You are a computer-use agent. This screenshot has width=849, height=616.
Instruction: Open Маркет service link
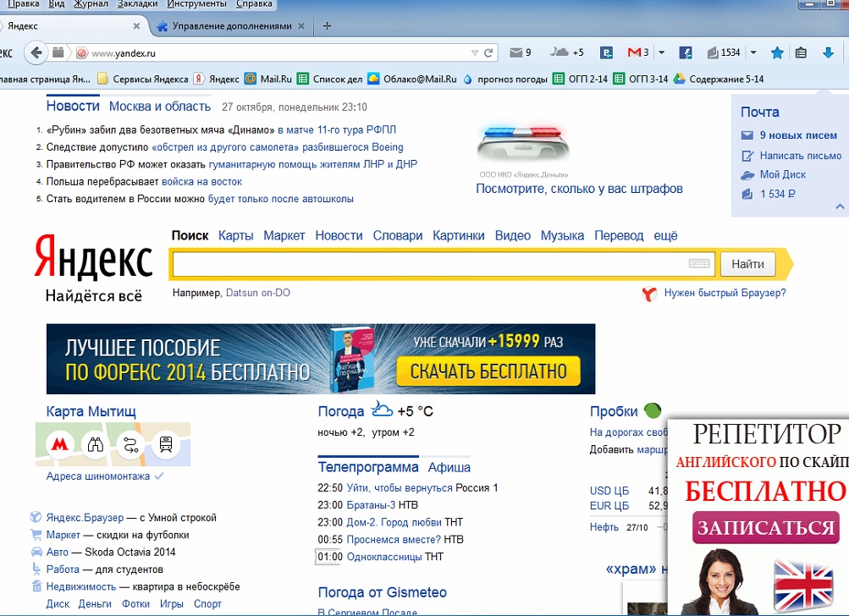coord(284,235)
